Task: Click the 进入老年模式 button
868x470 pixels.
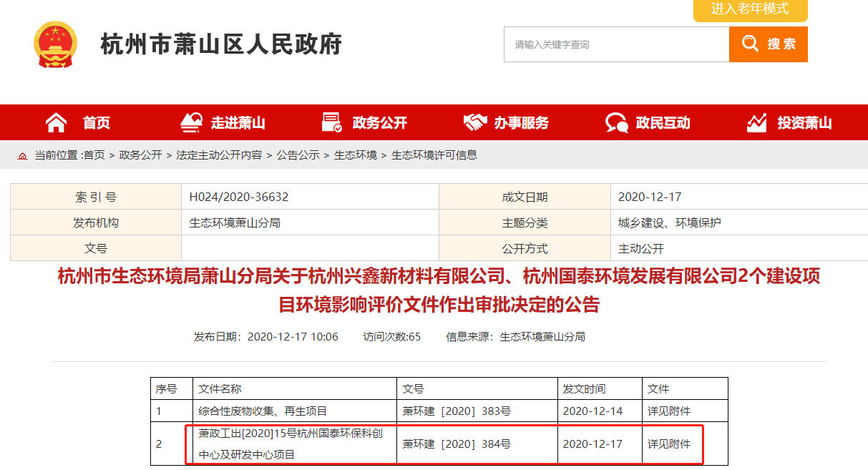Action: (x=749, y=10)
